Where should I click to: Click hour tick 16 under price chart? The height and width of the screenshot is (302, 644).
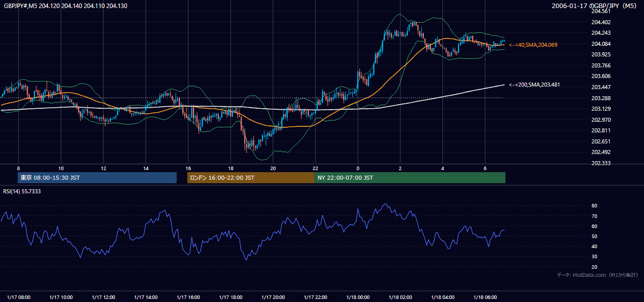[188, 168]
